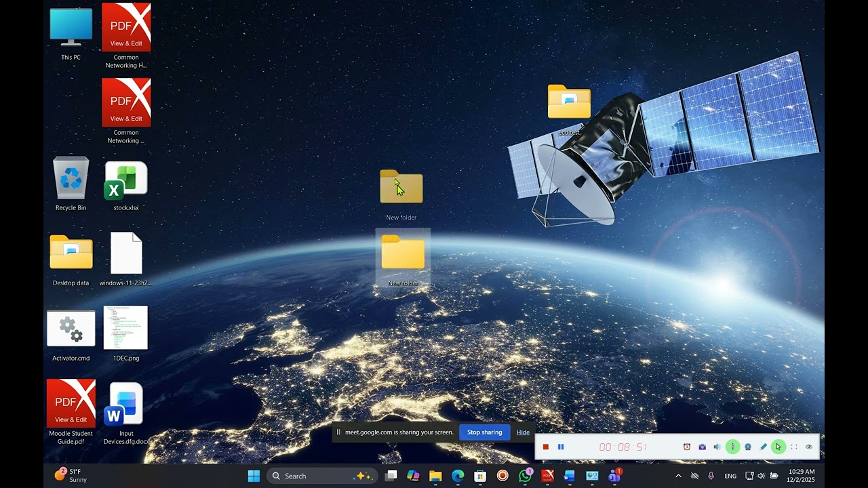Select the windows-11-23h2 file icon
Image resolution: width=868 pixels, height=488 pixels.
[126, 259]
